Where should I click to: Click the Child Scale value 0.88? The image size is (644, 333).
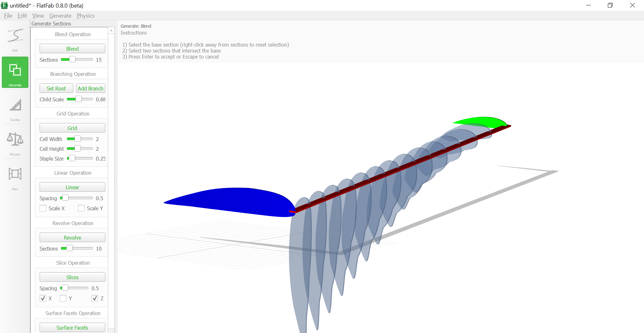pyautogui.click(x=101, y=99)
